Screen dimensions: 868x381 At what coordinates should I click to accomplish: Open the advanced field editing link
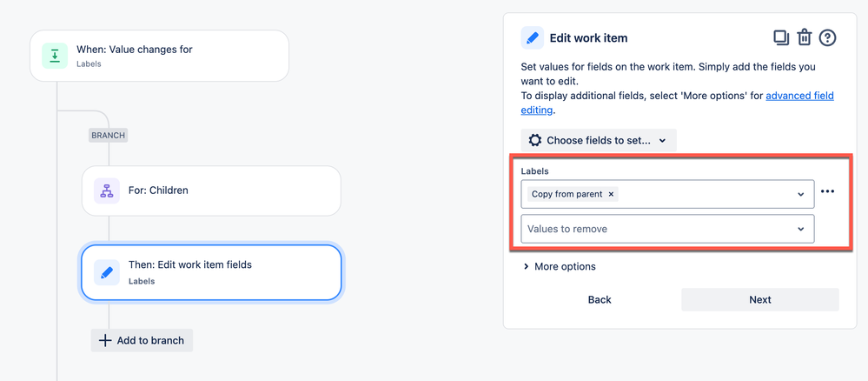[x=798, y=97]
